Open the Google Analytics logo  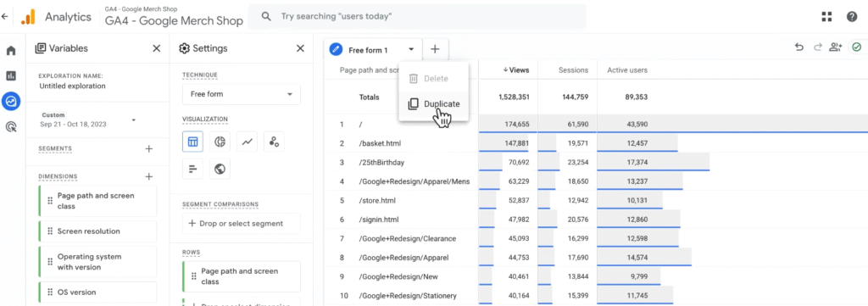click(x=28, y=17)
